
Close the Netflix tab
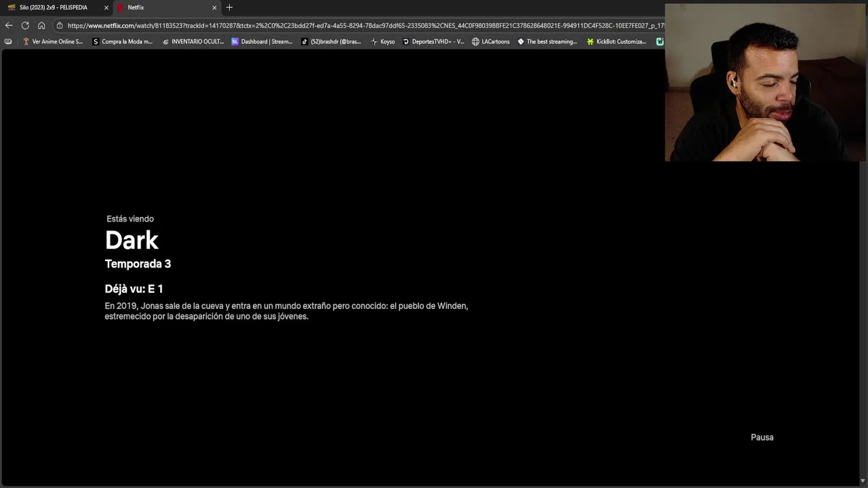click(x=214, y=7)
